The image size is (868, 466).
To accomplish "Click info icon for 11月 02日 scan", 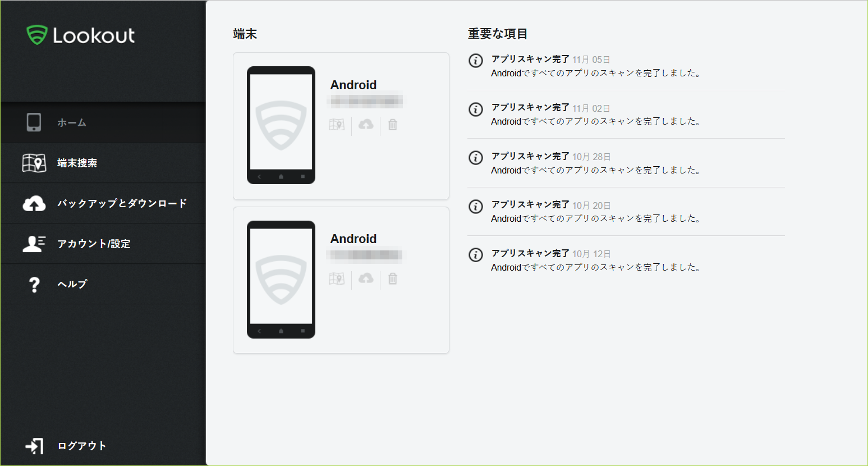I will [x=476, y=109].
